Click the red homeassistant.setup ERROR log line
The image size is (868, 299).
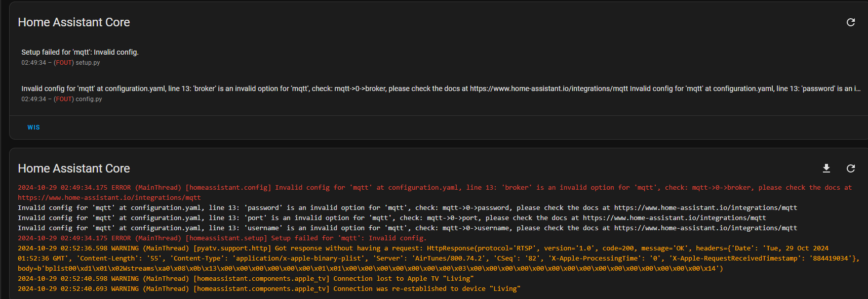click(x=222, y=238)
